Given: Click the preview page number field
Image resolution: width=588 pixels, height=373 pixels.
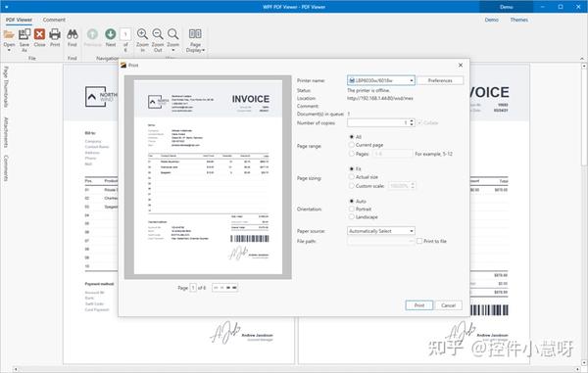Looking at the screenshot, I should click(x=193, y=288).
